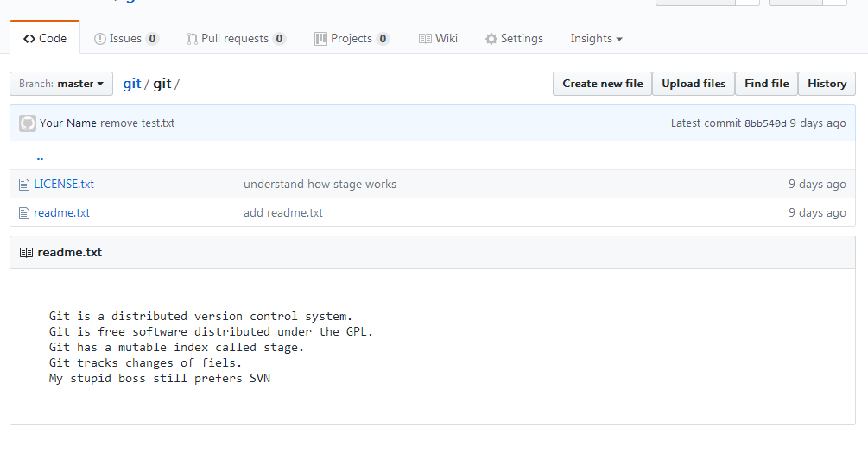Open the 'remove test.txt' commit message

pyautogui.click(x=137, y=123)
